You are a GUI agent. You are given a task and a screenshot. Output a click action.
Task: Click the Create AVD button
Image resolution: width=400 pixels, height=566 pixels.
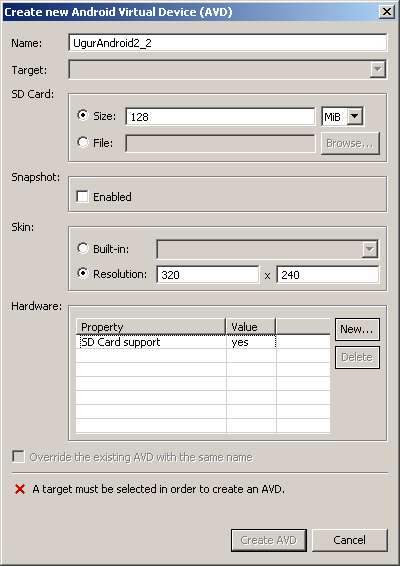[x=269, y=540]
